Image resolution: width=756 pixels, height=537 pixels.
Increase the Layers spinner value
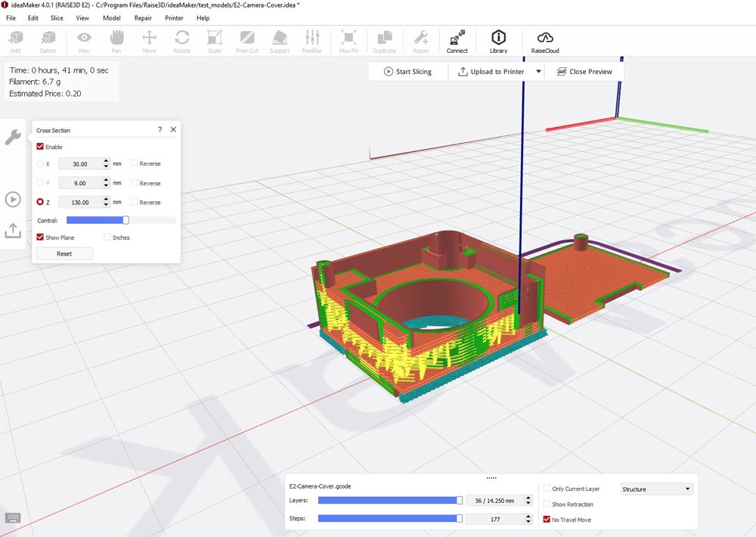[x=528, y=498]
